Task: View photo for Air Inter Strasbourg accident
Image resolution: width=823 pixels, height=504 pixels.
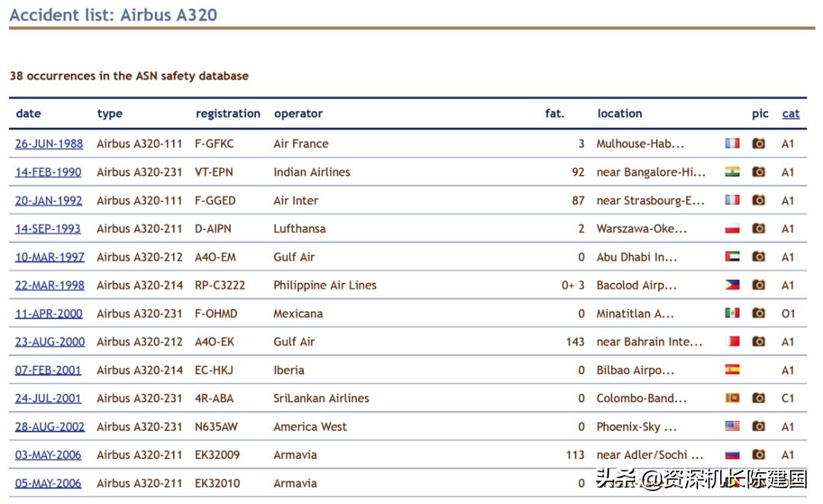Action: coord(758,200)
